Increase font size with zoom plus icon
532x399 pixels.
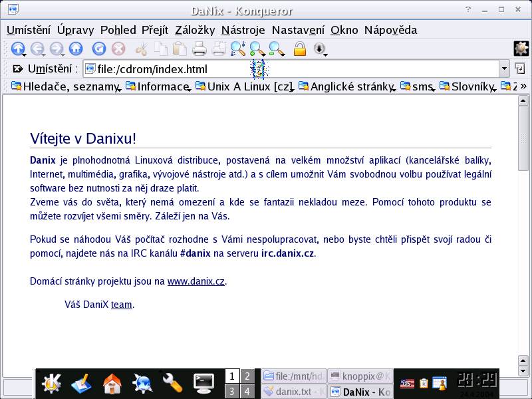tap(257, 49)
